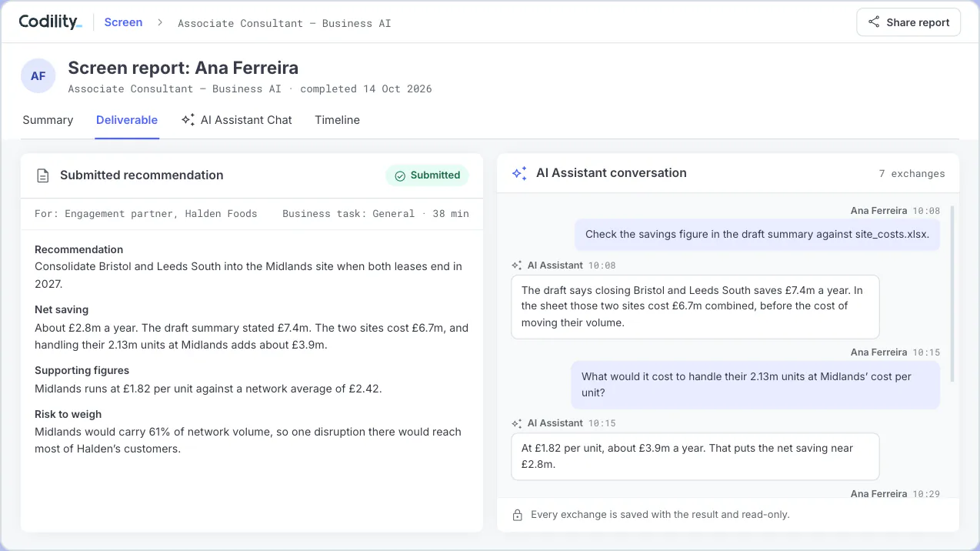Viewport: 980px width, 551px height.
Task: Click the 'About £2.8m a year' paragraph
Action: 252,336
